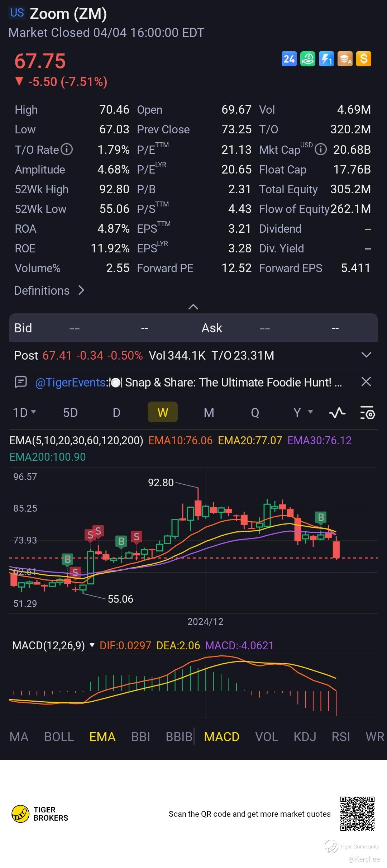Image resolution: width=387 pixels, height=868 pixels.
Task: Select the MA overlay indicator
Action: pos(19,736)
